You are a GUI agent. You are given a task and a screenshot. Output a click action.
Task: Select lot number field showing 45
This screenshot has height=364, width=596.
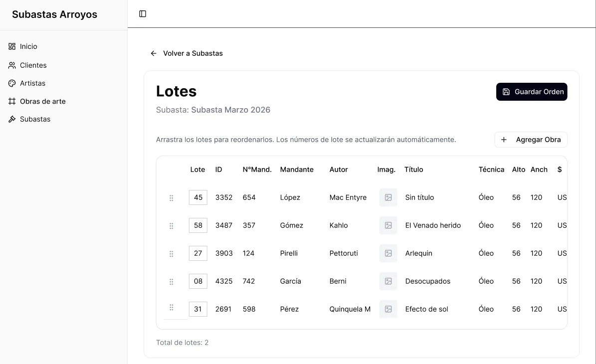coord(198,197)
